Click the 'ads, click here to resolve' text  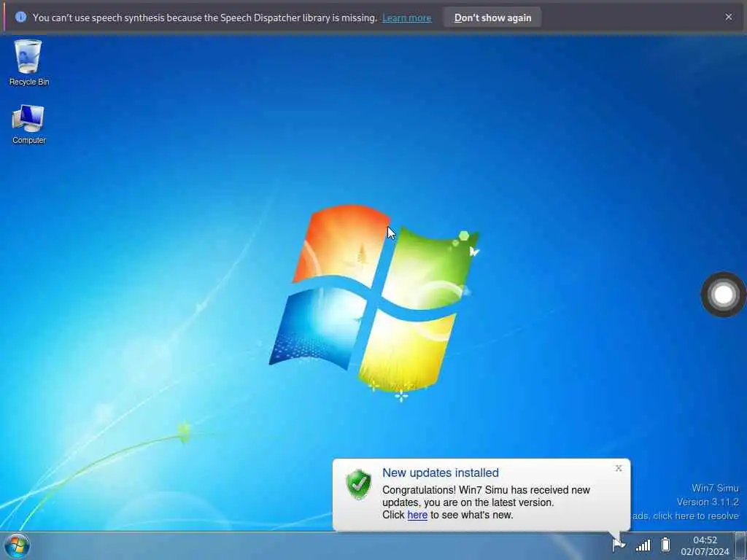[x=686, y=516]
